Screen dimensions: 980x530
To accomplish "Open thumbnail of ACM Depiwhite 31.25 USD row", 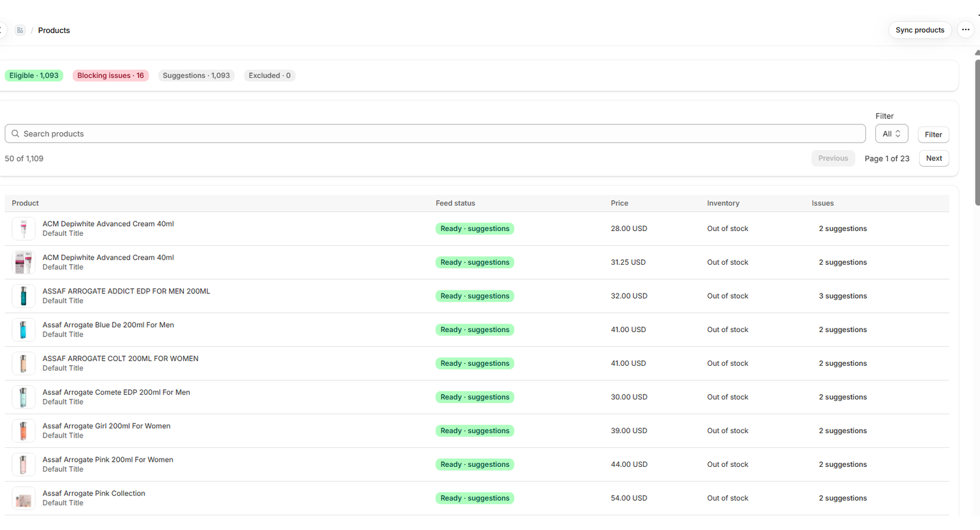I will point(23,262).
